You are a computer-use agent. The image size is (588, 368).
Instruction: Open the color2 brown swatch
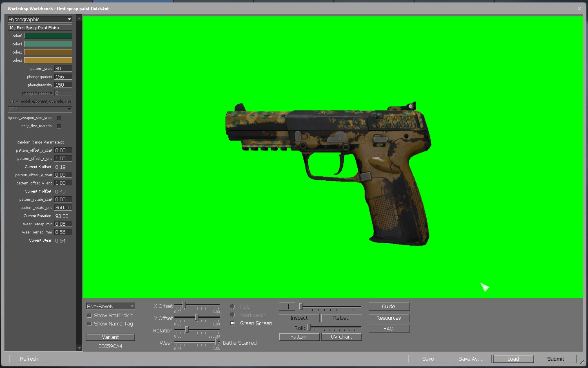(48, 52)
